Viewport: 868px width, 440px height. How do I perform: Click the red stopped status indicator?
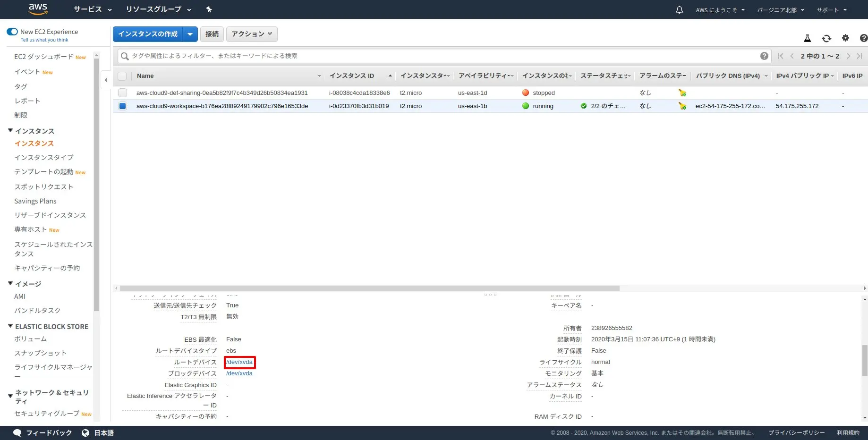526,93
